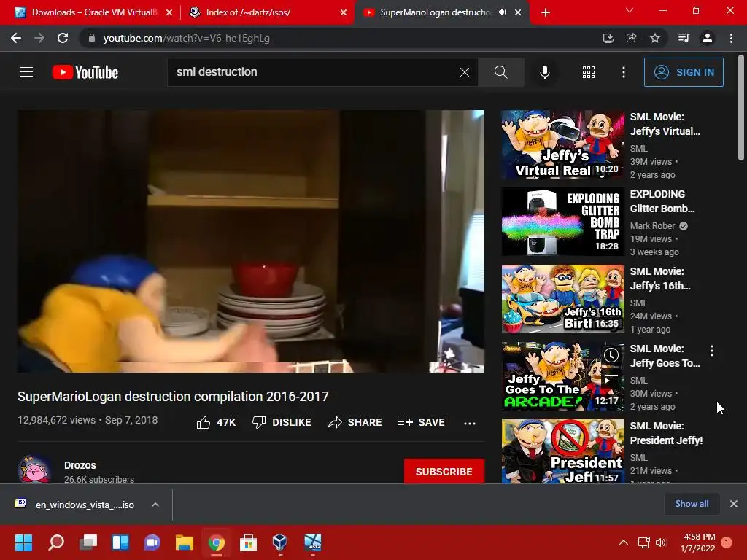Open the YouTube apps grid icon
This screenshot has height=560, width=747.
tap(589, 72)
